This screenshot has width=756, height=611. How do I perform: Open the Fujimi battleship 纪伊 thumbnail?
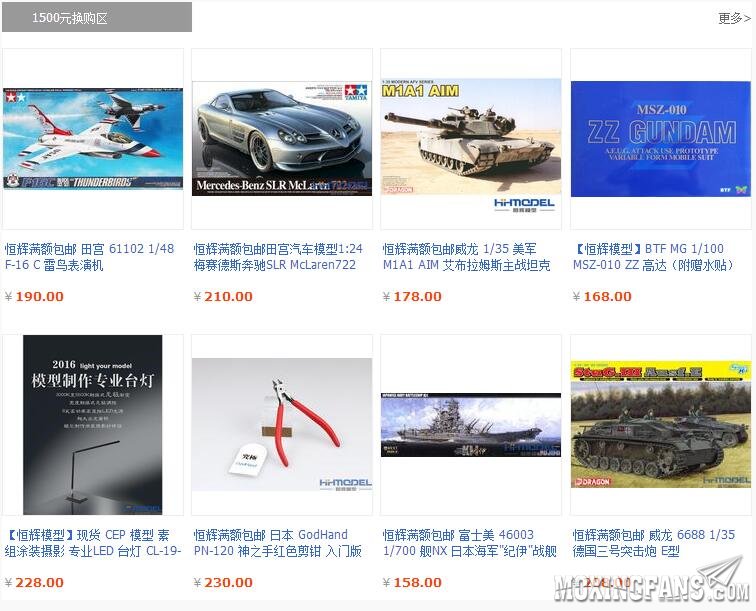(471, 425)
